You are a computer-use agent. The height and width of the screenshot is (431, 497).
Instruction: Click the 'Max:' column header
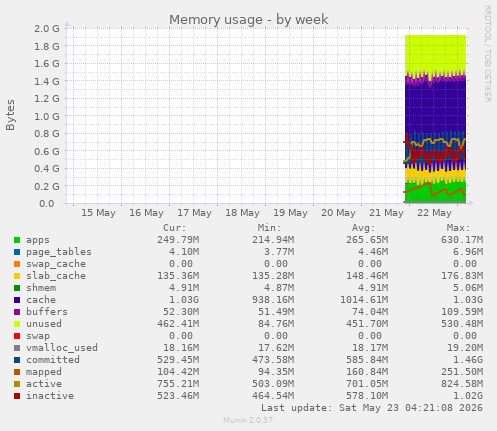click(458, 228)
